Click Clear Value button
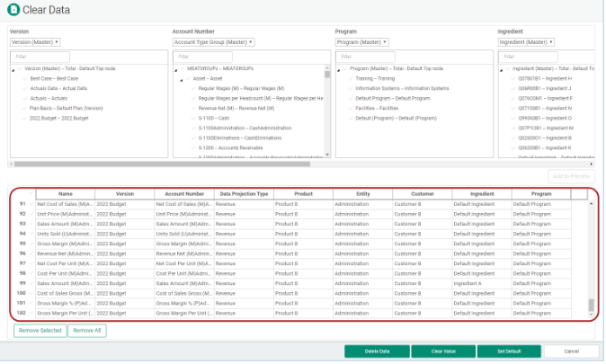The width and height of the screenshot is (606, 364). pyautogui.click(x=443, y=351)
